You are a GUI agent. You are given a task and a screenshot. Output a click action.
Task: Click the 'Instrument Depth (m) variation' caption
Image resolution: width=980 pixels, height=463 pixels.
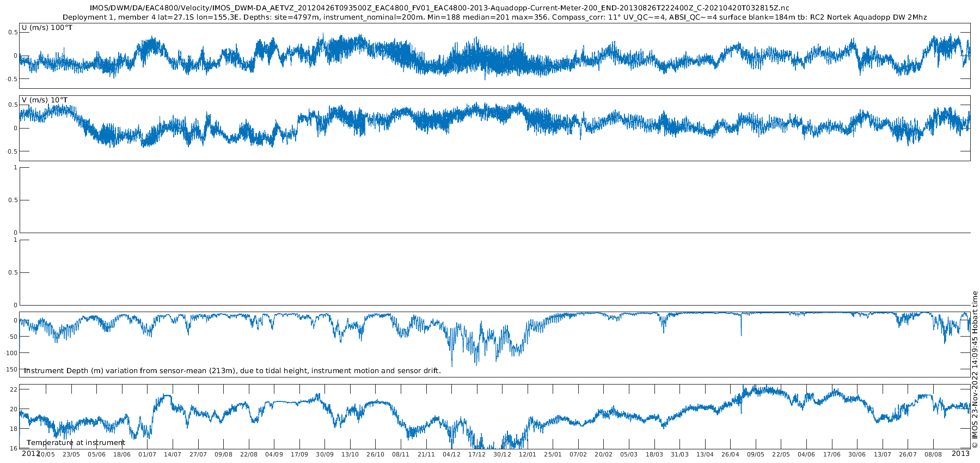click(232, 371)
